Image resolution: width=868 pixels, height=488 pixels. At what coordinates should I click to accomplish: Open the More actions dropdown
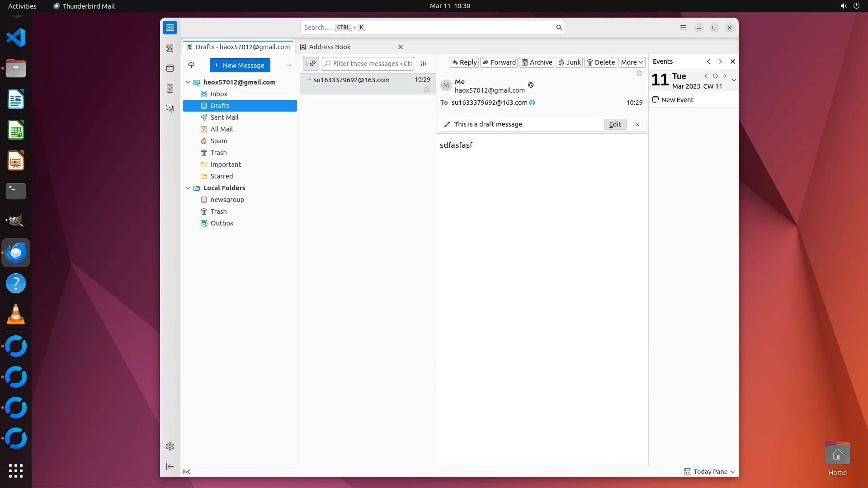pyautogui.click(x=632, y=62)
